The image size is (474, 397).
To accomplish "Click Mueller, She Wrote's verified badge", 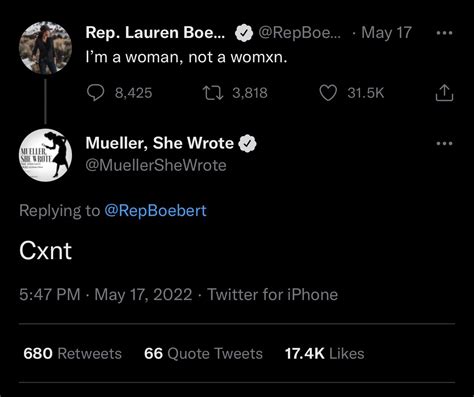I will coord(247,143).
